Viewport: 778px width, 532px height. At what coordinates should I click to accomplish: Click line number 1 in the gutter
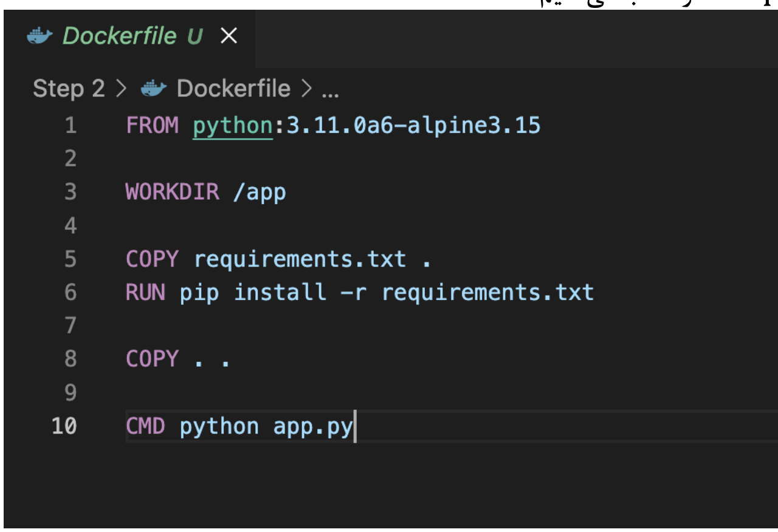[x=71, y=126]
